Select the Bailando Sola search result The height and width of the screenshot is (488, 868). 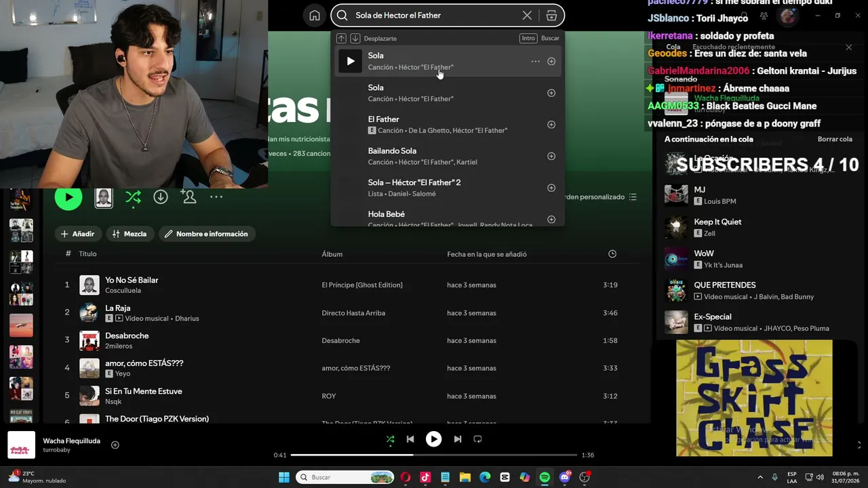point(448,156)
